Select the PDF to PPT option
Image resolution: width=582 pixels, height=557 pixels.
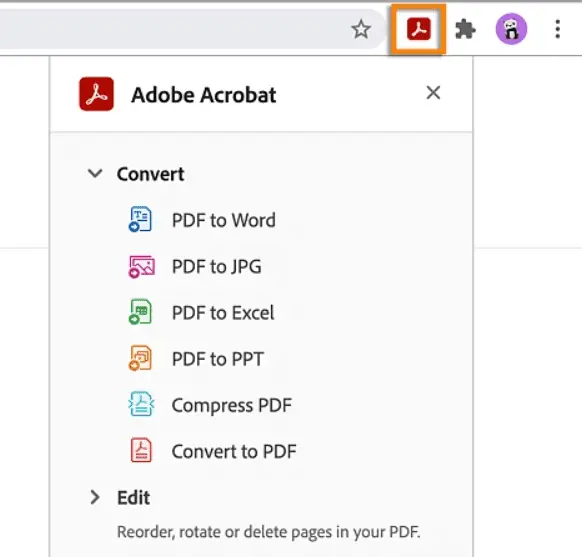(x=218, y=359)
